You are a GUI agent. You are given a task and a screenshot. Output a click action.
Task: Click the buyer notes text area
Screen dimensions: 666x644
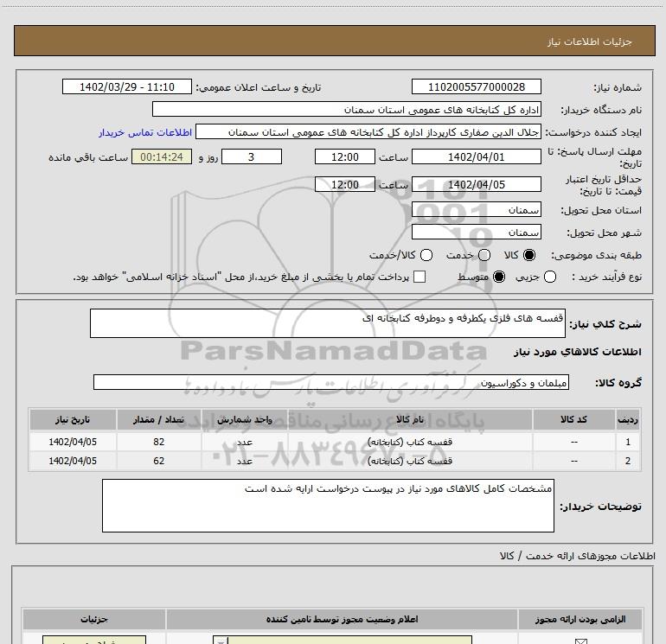coord(328,506)
